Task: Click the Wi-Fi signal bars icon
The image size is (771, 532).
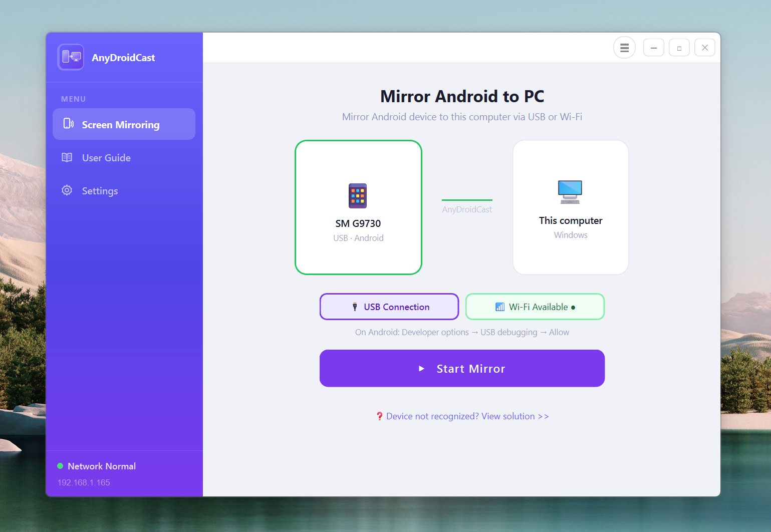Action: pos(500,307)
